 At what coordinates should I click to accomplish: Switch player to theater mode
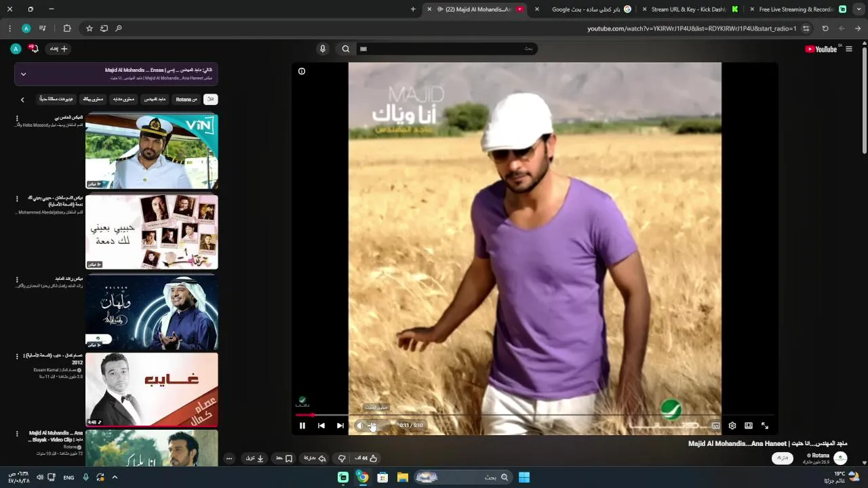(x=749, y=426)
